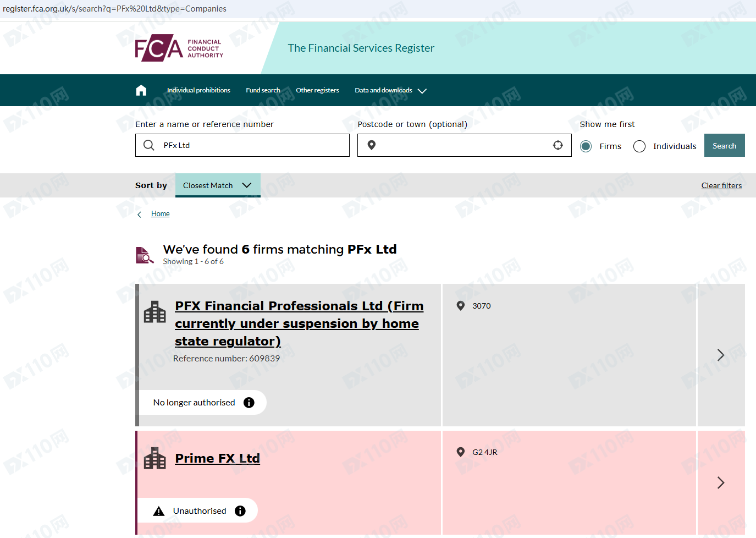Open Fund search menu item

coord(263,90)
